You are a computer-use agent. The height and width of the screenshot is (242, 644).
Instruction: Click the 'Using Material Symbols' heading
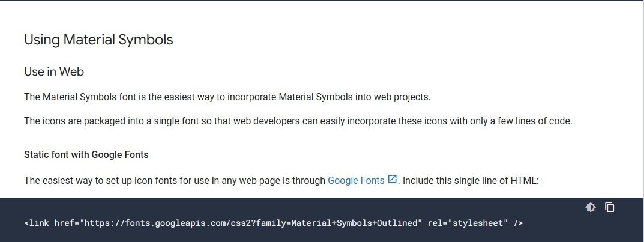coord(98,40)
